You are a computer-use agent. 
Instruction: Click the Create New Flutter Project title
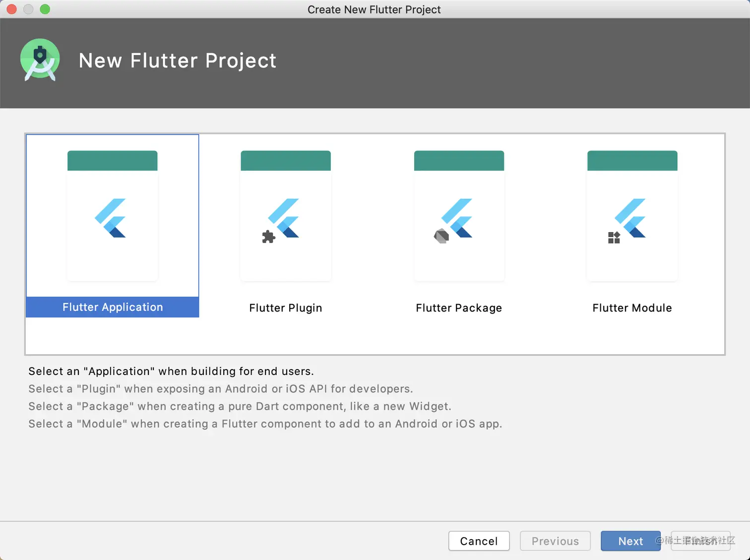click(374, 9)
